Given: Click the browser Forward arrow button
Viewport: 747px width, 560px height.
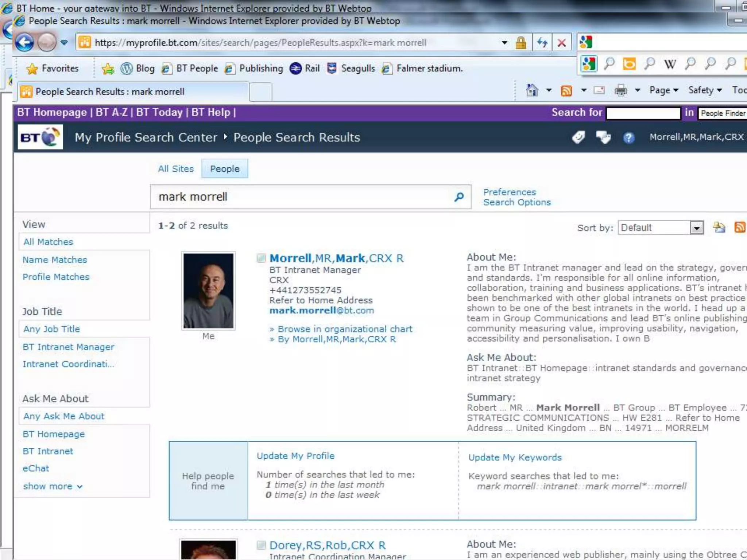Looking at the screenshot, I should click(x=47, y=43).
